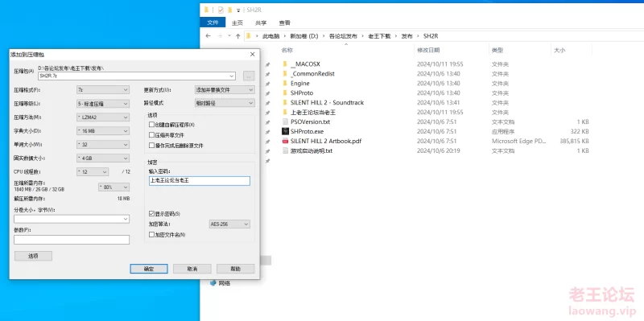Open the quick access toolbar customize arrow
This screenshot has height=321, width=644.
point(238,10)
